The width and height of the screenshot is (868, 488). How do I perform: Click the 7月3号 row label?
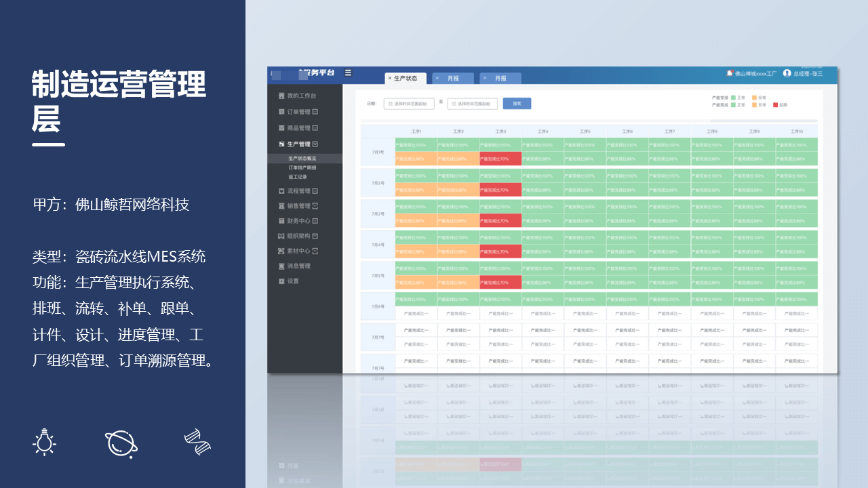(378, 213)
